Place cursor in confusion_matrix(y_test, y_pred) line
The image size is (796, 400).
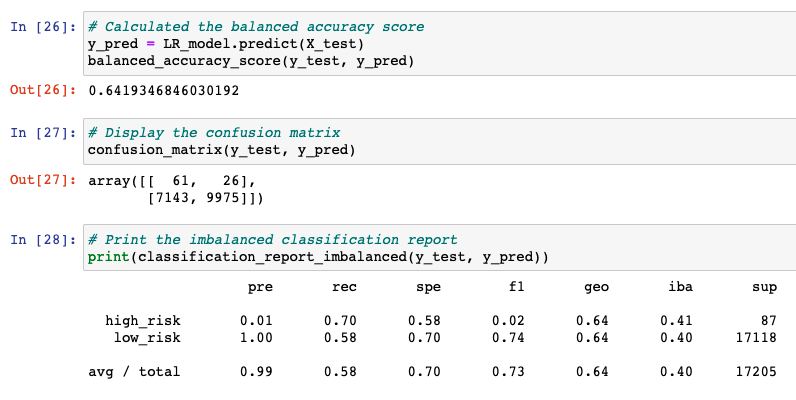pos(221,150)
